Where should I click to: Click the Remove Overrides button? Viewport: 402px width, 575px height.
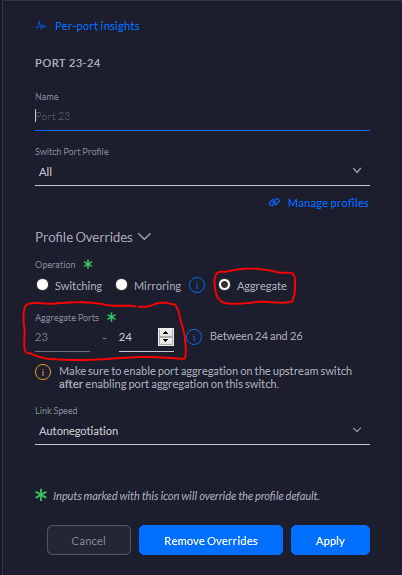pyautogui.click(x=211, y=540)
